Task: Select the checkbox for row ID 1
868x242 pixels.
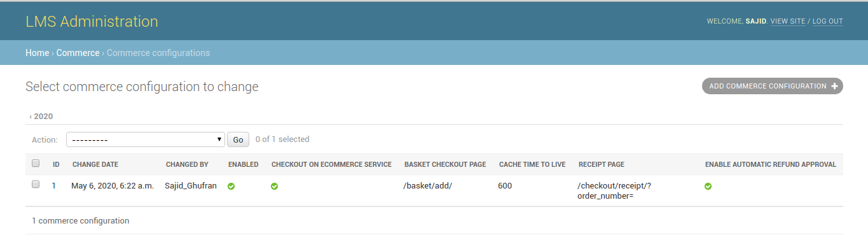Action: tap(36, 185)
